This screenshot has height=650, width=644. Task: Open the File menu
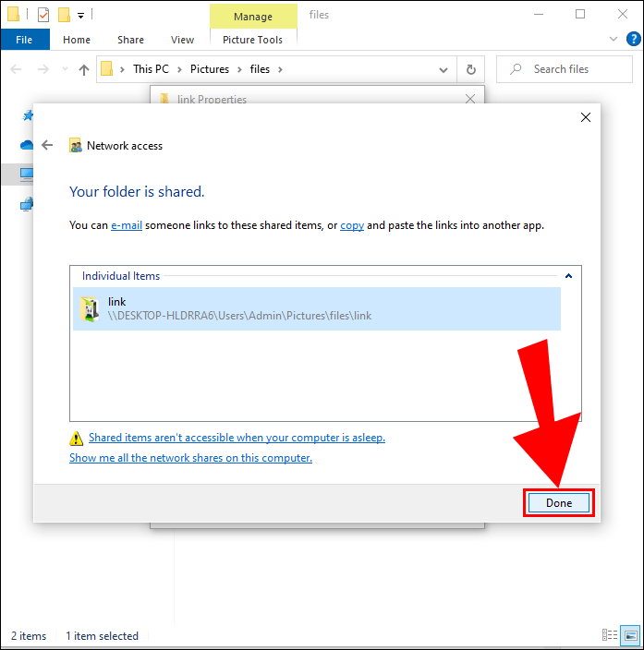point(24,40)
